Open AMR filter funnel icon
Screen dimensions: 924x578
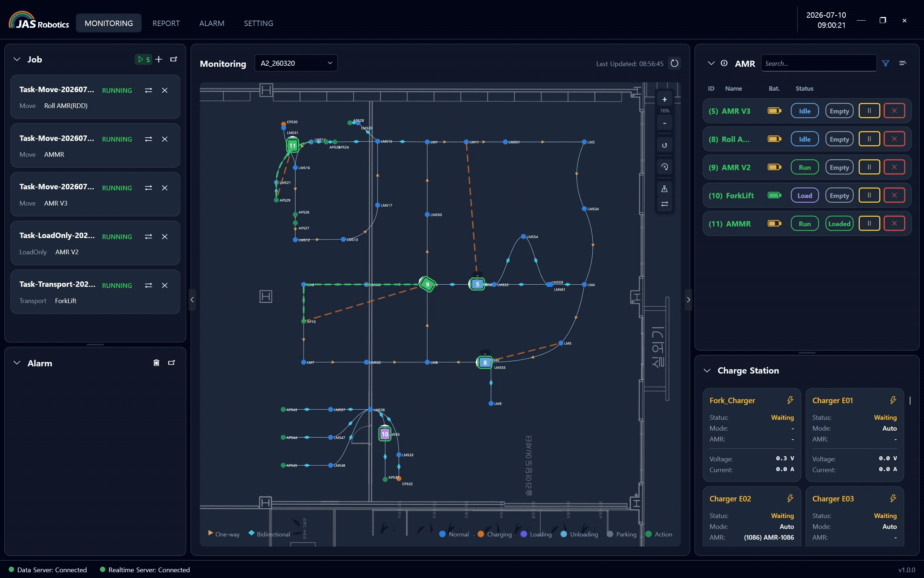point(885,64)
